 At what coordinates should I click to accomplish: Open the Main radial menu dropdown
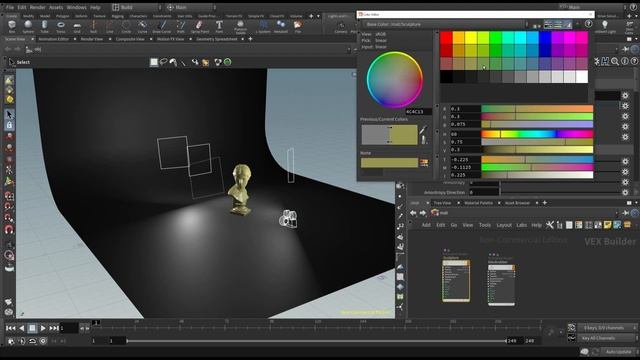(190, 7)
